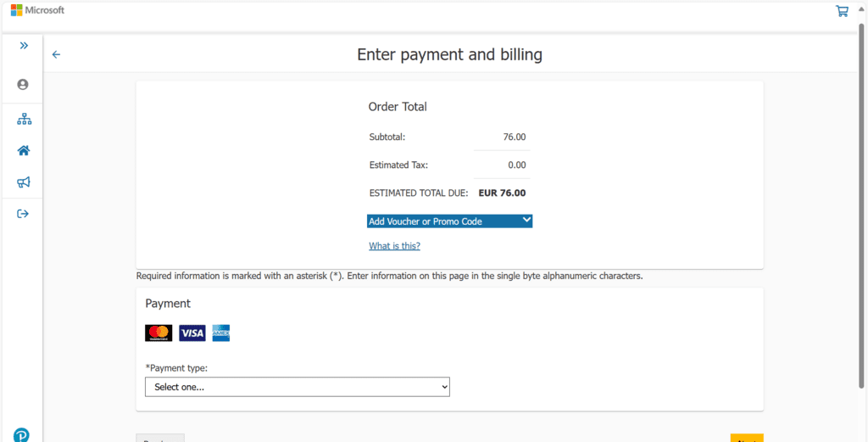Open the Payment type dropdown

[297, 387]
